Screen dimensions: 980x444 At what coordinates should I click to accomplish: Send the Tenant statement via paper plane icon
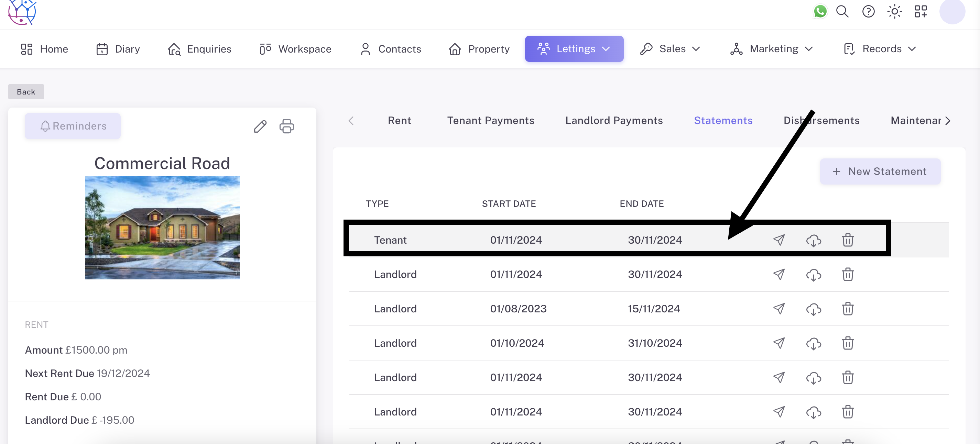(x=779, y=240)
